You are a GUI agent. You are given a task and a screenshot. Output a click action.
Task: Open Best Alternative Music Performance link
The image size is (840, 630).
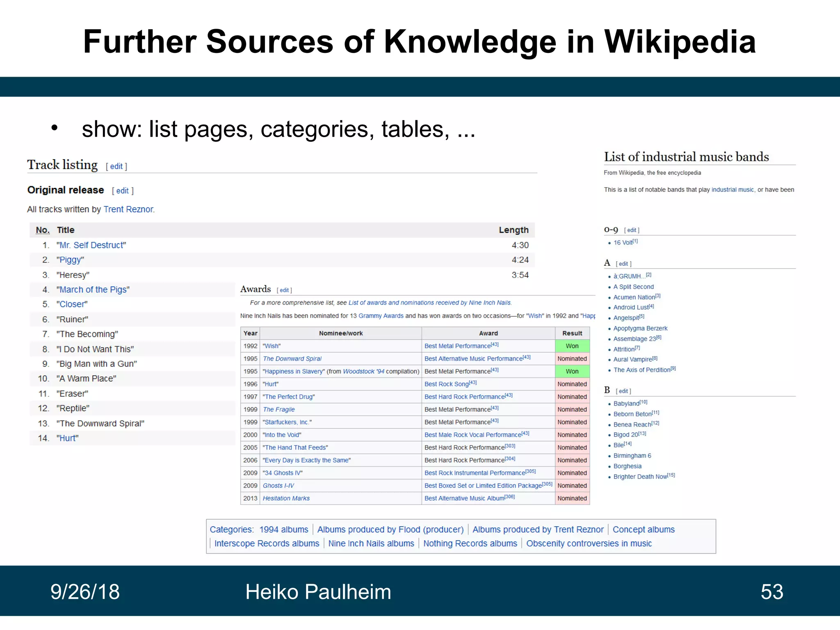(x=473, y=359)
